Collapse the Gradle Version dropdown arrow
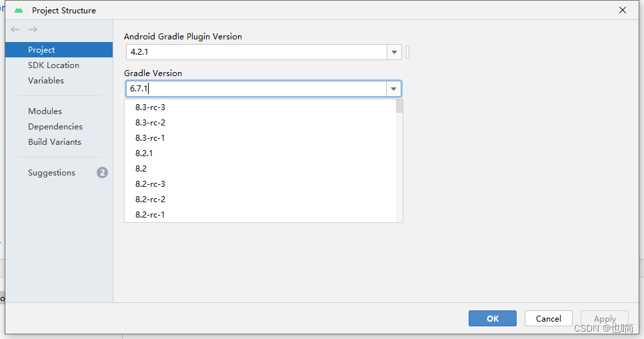This screenshot has width=644, height=339. point(393,89)
